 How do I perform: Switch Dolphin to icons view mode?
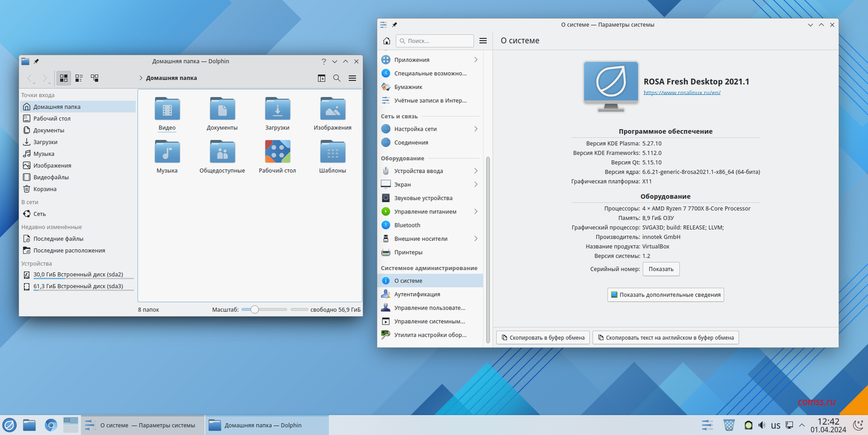[x=64, y=78]
